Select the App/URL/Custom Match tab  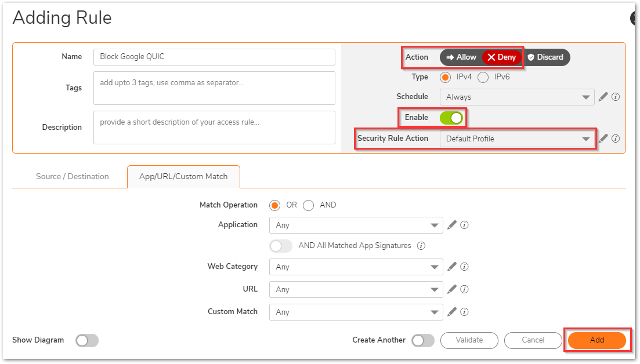[183, 177]
